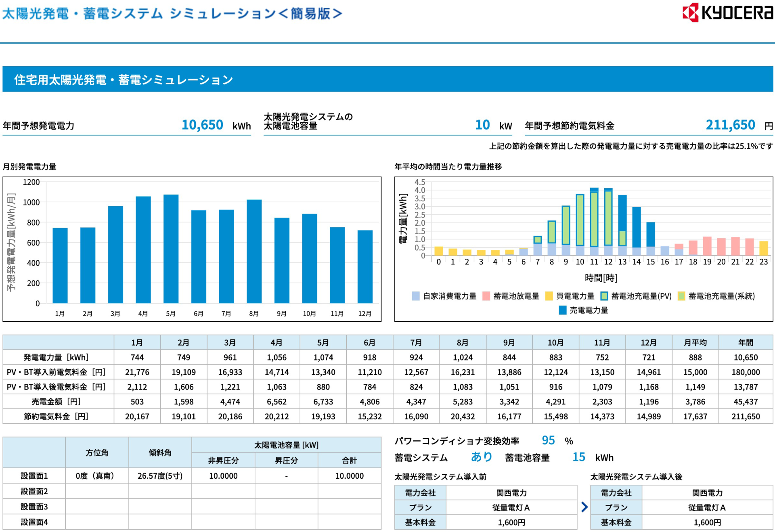The image size is (775, 532).
Task: Click the 蓄電池充電量(PV) legend swatch
Action: click(604, 296)
